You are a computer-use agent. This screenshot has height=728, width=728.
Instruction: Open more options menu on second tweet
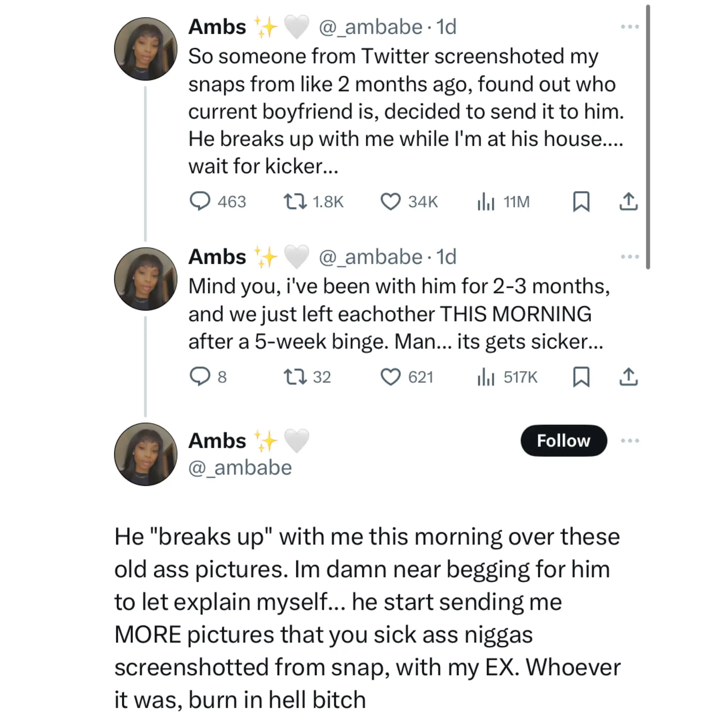[x=630, y=257]
